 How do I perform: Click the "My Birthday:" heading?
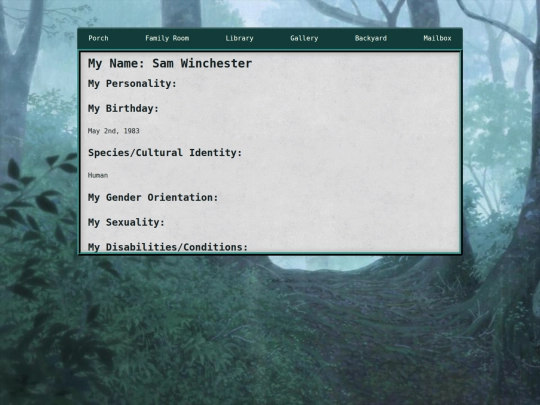click(123, 108)
